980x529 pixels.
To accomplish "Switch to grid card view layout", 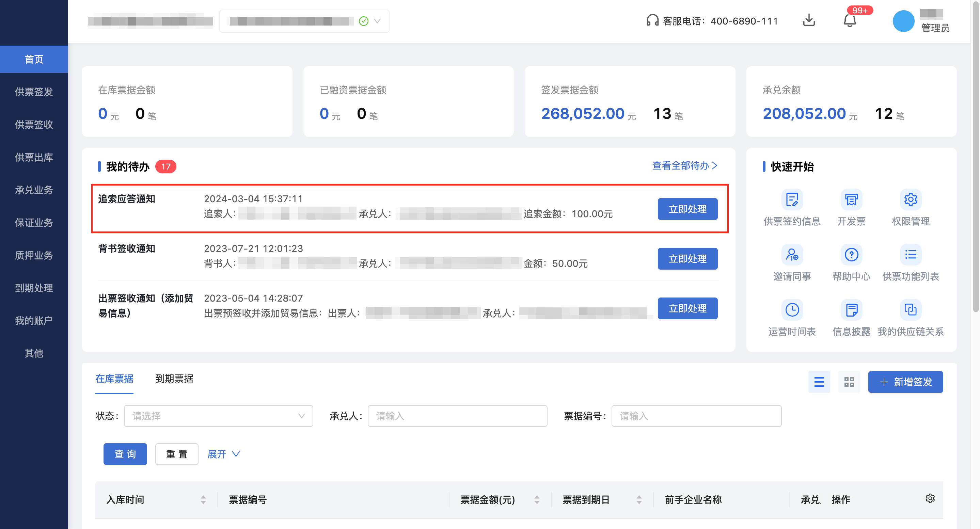I will pyautogui.click(x=849, y=382).
